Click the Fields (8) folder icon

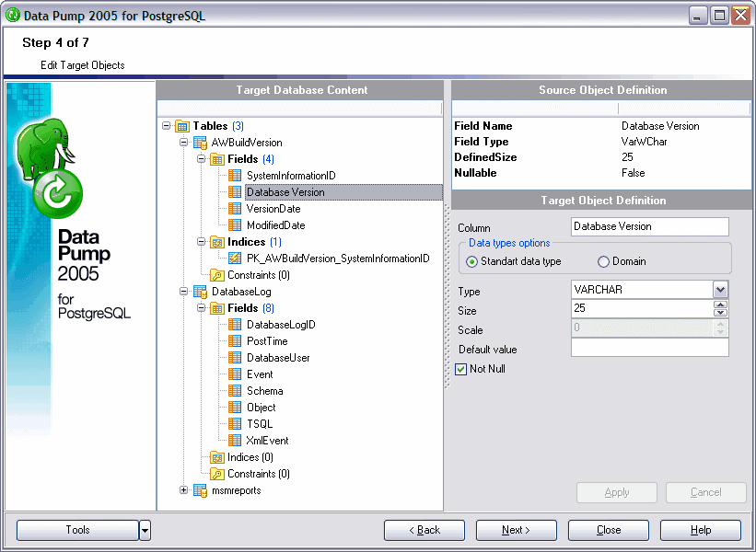coord(217,308)
